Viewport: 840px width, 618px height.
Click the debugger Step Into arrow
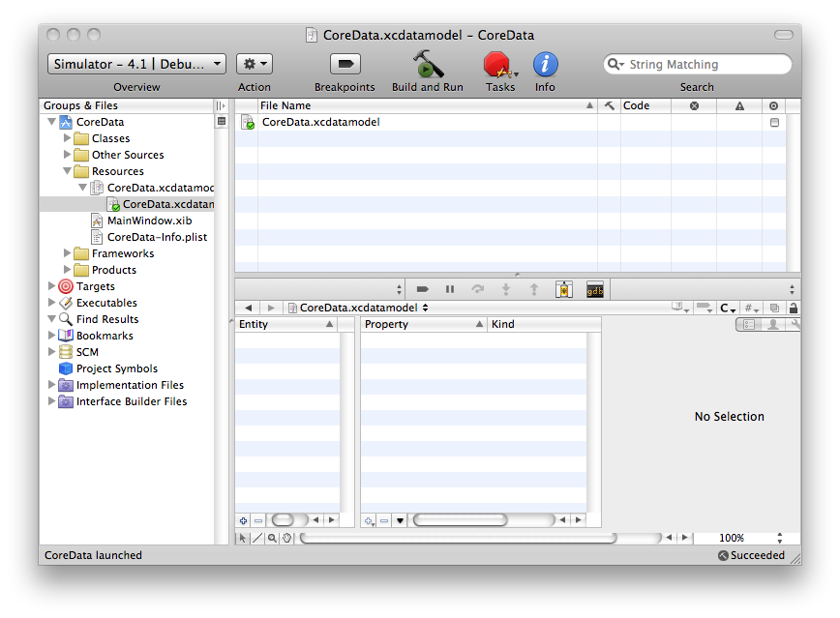[505, 290]
